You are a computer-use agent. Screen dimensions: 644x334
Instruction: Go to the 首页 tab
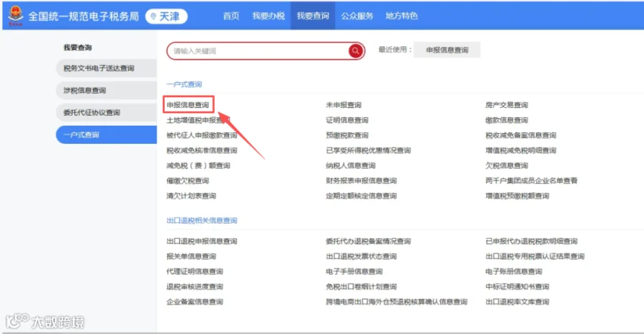[231, 16]
